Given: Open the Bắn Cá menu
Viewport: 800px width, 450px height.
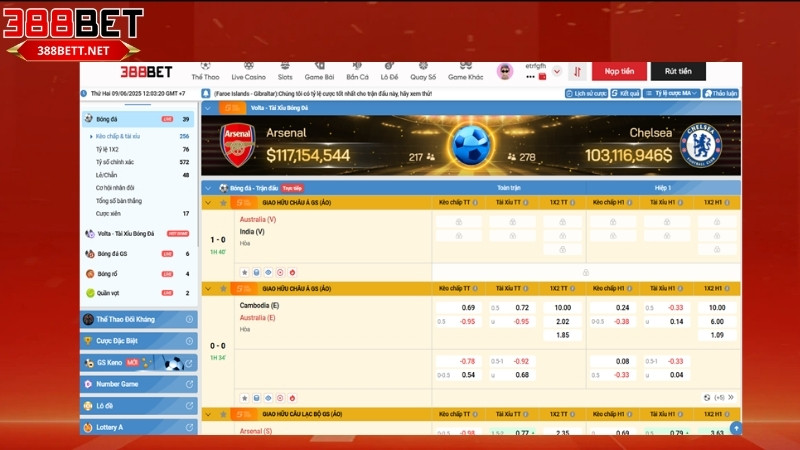Looking at the screenshot, I should [357, 71].
